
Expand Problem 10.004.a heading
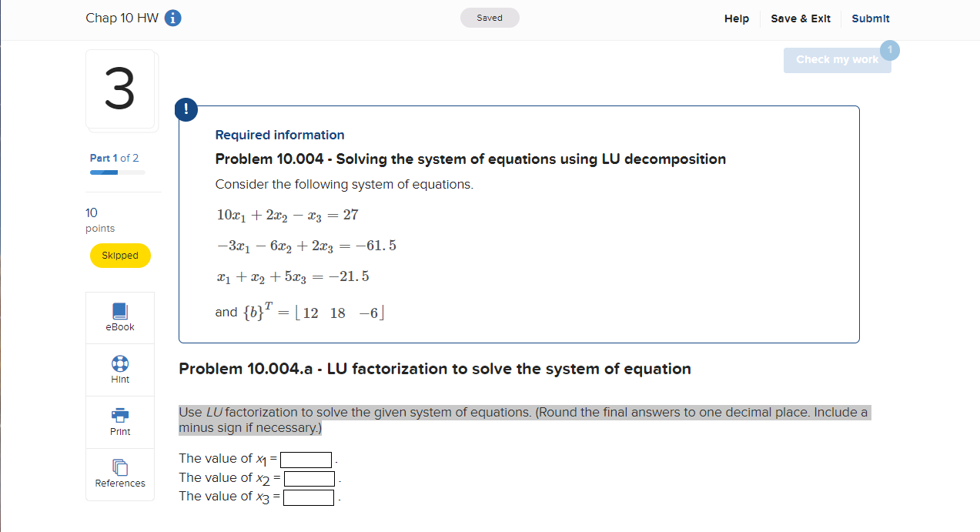(434, 368)
